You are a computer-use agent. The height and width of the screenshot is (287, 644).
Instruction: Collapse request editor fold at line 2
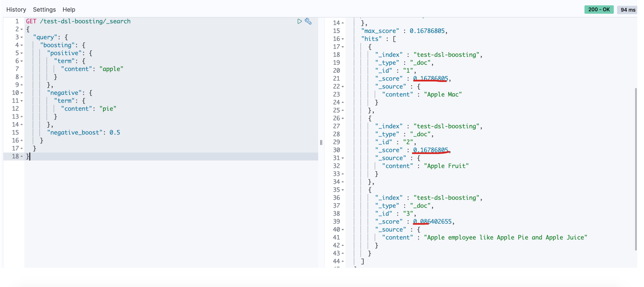point(22,30)
